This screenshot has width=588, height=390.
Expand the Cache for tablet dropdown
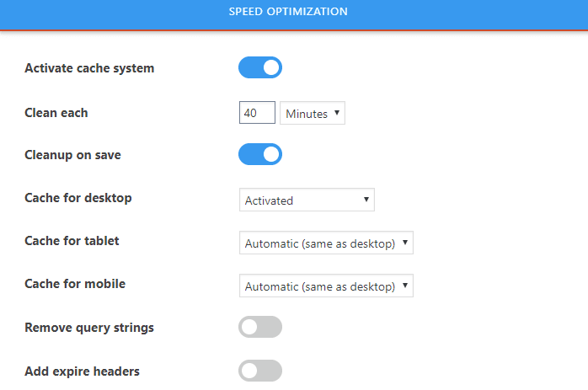pos(325,243)
